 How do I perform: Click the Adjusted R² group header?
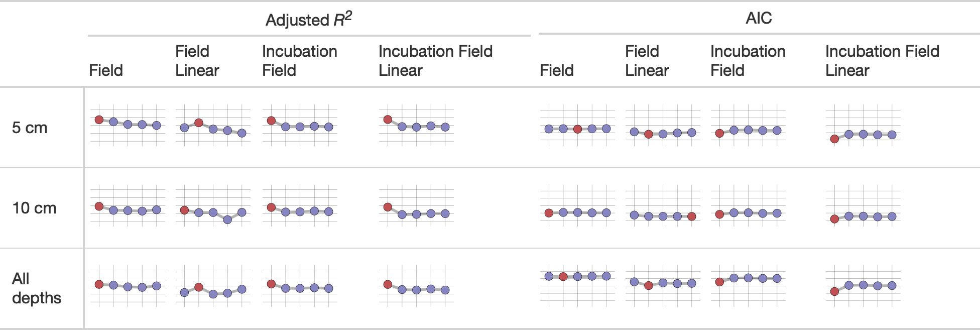click(308, 20)
